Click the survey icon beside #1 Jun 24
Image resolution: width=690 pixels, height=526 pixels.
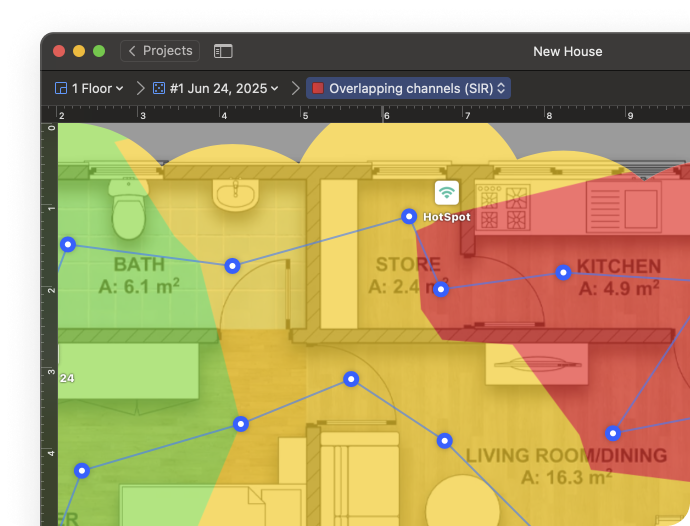pyautogui.click(x=158, y=88)
